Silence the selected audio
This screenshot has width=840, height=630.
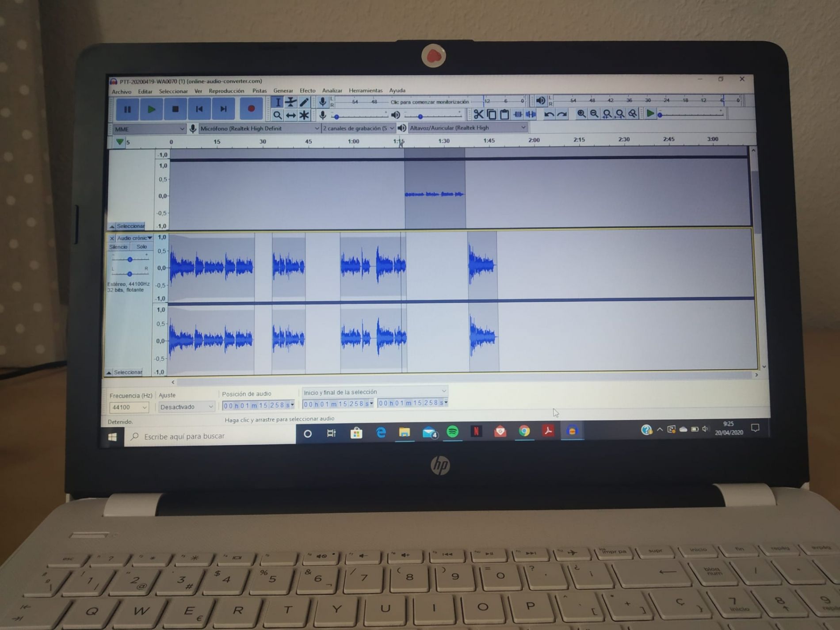coord(531,115)
